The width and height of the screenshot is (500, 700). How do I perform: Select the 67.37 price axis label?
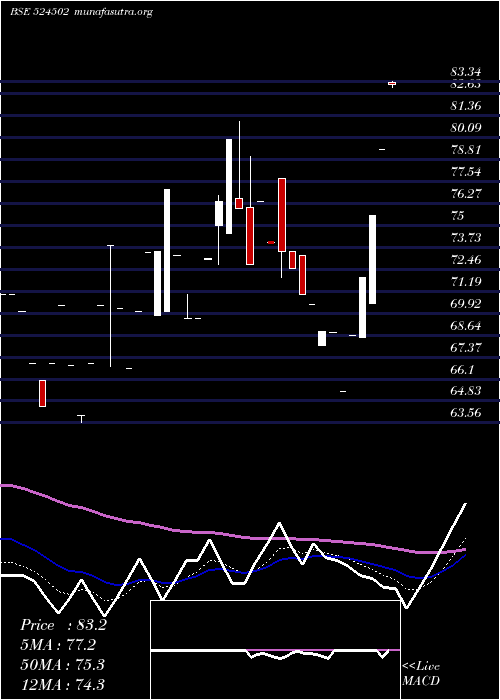coord(466,347)
